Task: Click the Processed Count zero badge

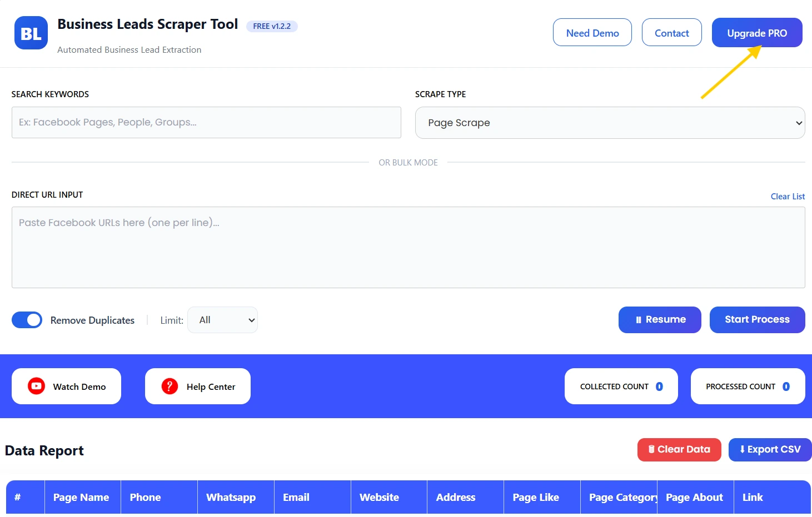Action: coord(786,386)
